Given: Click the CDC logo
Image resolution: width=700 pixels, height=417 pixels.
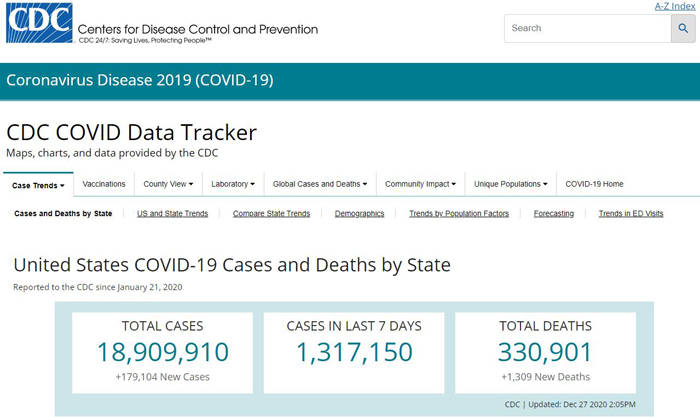Looking at the screenshot, I should click(39, 23).
